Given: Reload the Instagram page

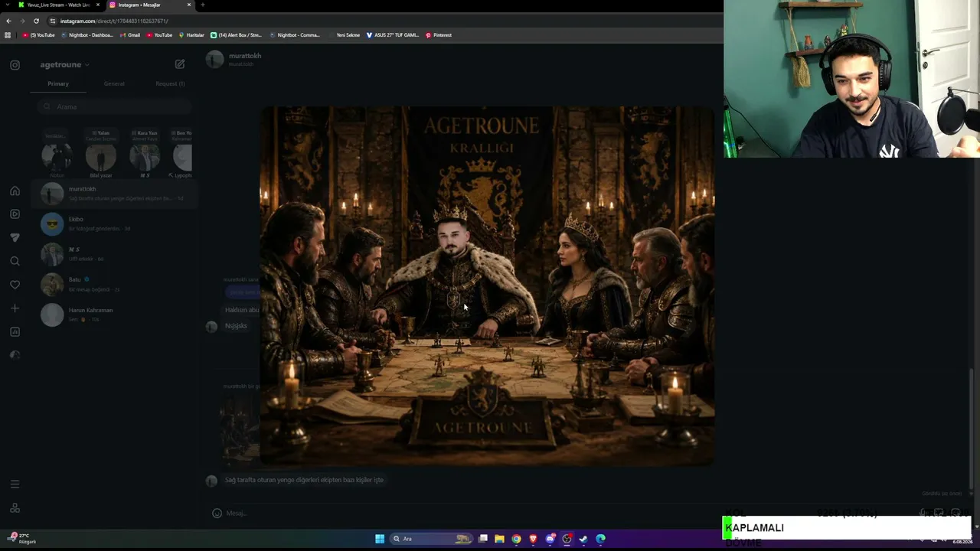Looking at the screenshot, I should pyautogui.click(x=36, y=21).
